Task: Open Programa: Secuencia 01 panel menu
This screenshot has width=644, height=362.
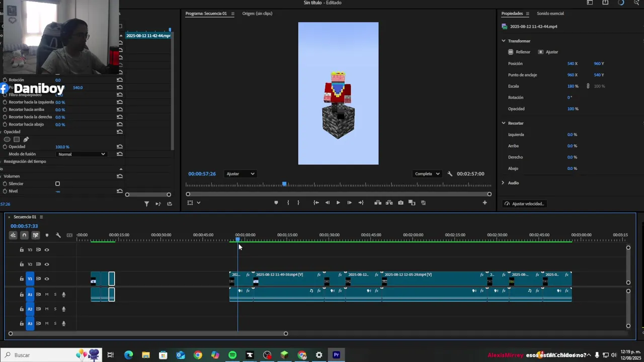Action: [x=232, y=14]
